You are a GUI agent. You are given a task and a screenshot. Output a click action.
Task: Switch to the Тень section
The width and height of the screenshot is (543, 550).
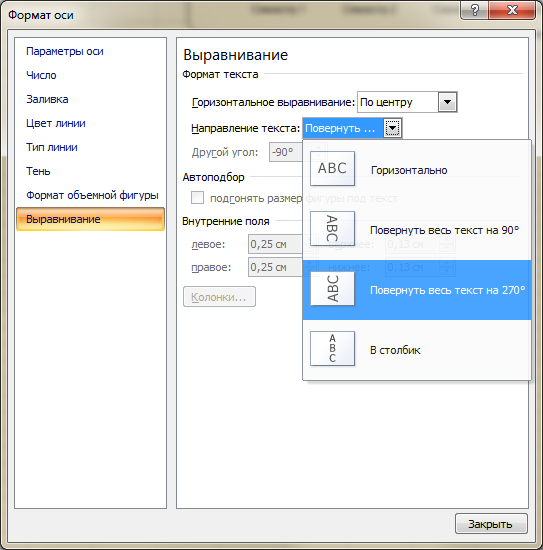[38, 171]
